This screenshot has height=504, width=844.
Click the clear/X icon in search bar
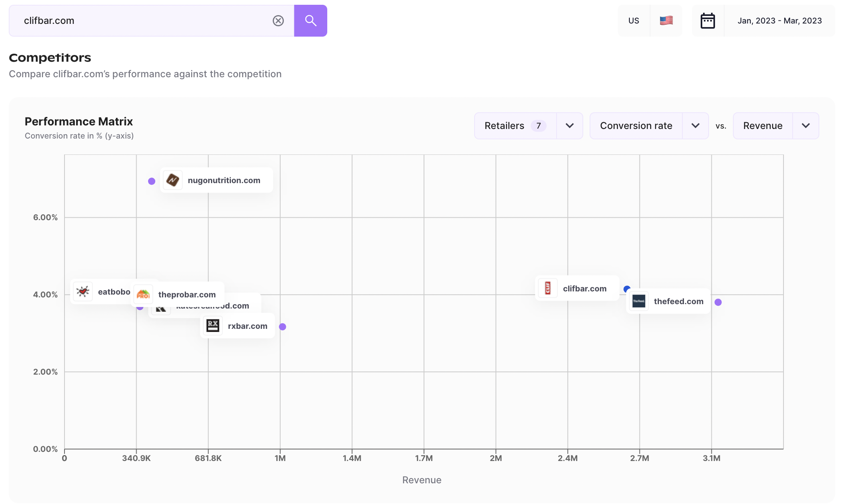(277, 20)
